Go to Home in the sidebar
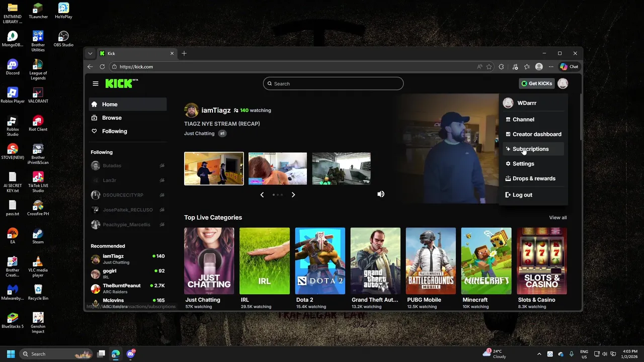The image size is (644, 362). (128, 104)
